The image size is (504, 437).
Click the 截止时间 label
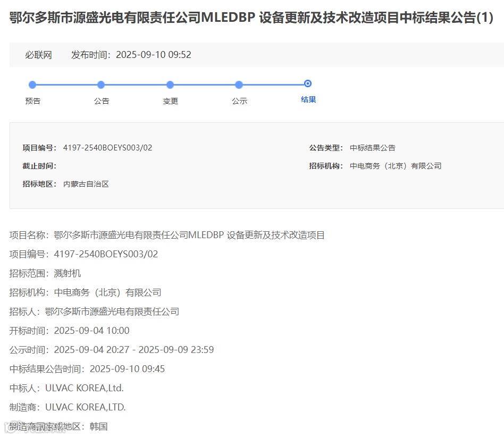39,166
